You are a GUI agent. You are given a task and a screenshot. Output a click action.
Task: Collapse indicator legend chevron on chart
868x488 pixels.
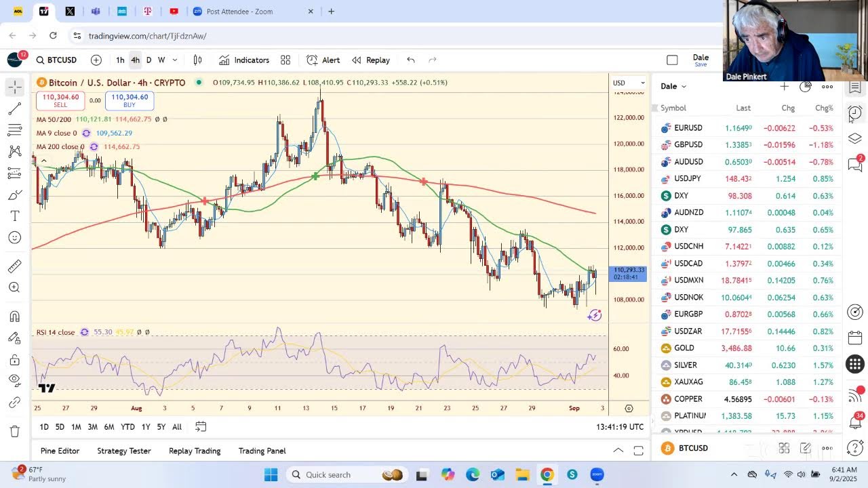(43, 161)
